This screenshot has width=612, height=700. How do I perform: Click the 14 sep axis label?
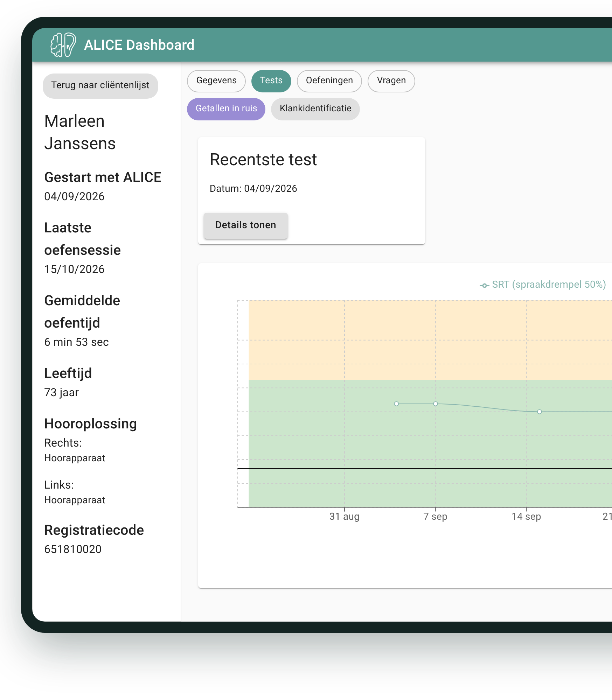[x=526, y=517]
